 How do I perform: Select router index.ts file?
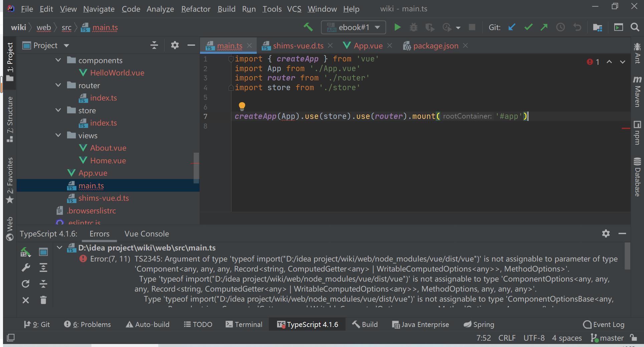[x=103, y=98]
